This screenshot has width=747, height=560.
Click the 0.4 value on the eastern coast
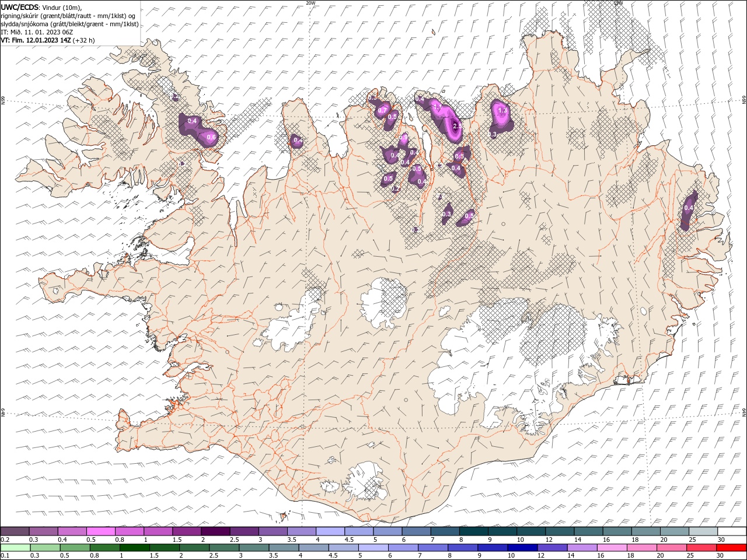[x=689, y=208]
